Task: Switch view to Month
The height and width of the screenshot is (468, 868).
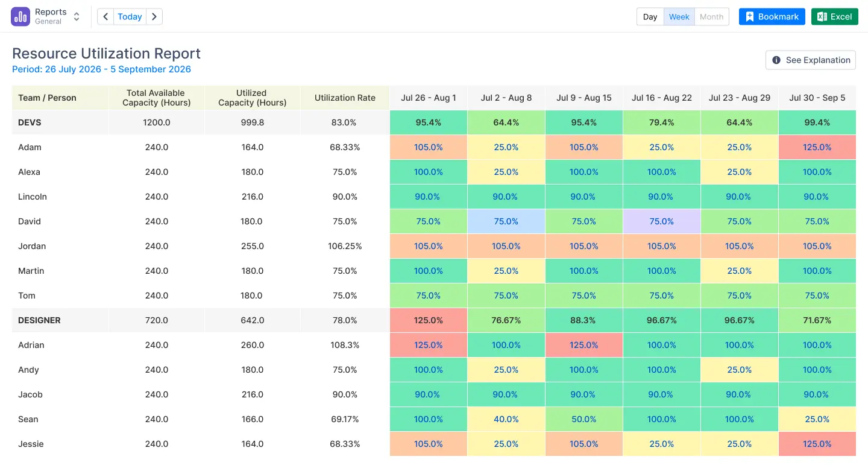Action: pyautogui.click(x=711, y=17)
